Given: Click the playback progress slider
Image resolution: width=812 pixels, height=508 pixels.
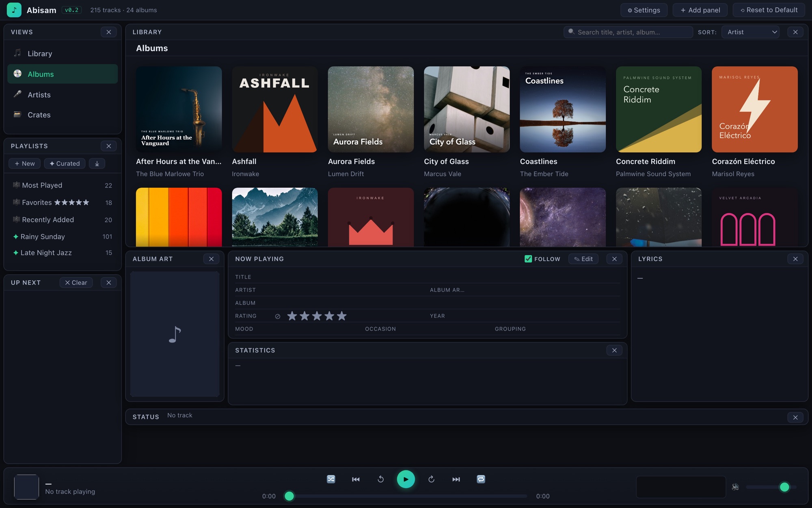Looking at the screenshot, I should click(406, 496).
